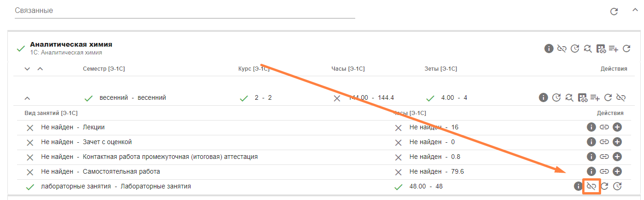Click the Связанные panel's top refresh button
The image size is (644, 200).
click(614, 12)
